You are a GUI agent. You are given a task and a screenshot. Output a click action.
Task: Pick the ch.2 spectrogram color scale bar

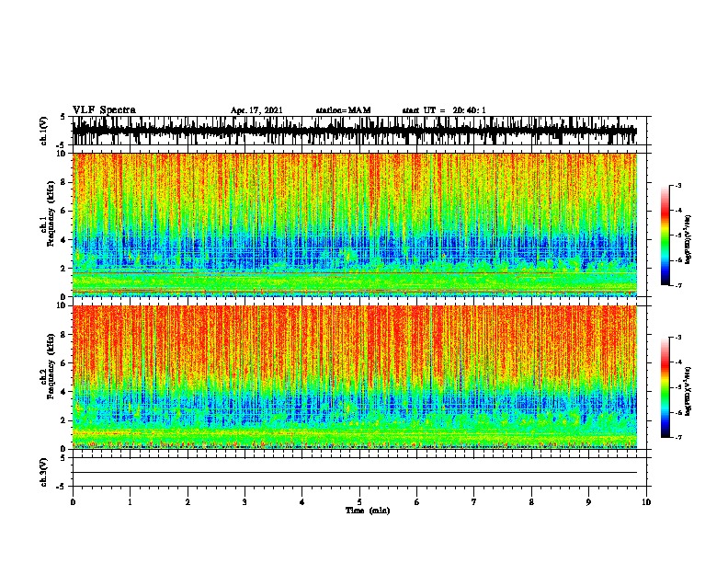pyautogui.click(x=665, y=387)
